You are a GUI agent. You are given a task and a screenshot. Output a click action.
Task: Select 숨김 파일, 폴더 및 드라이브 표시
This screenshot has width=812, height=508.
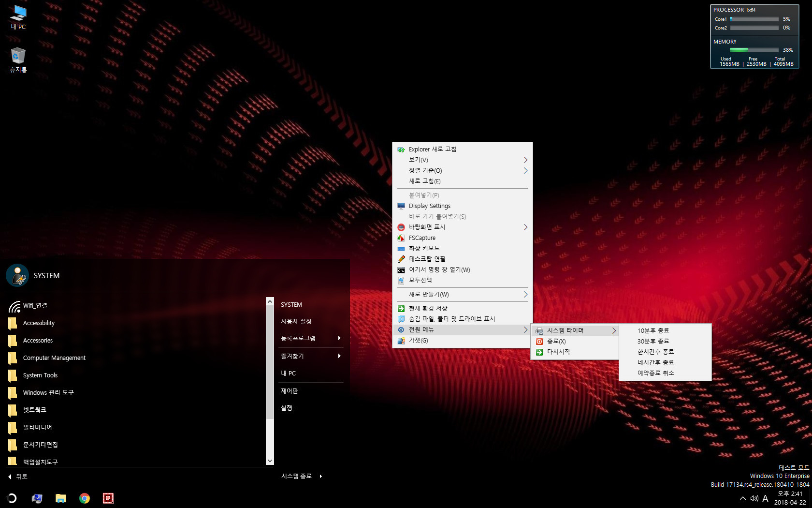[462, 319]
